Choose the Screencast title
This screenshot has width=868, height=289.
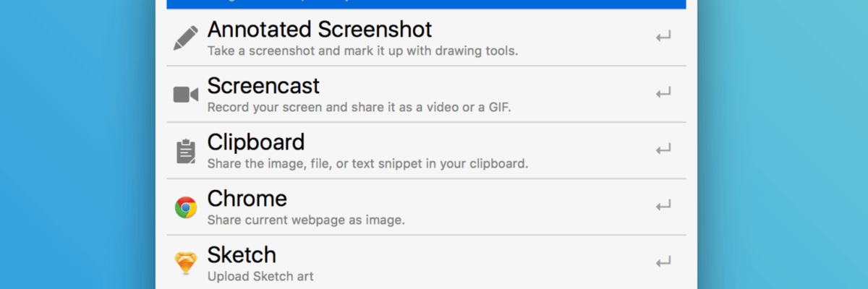[263, 86]
